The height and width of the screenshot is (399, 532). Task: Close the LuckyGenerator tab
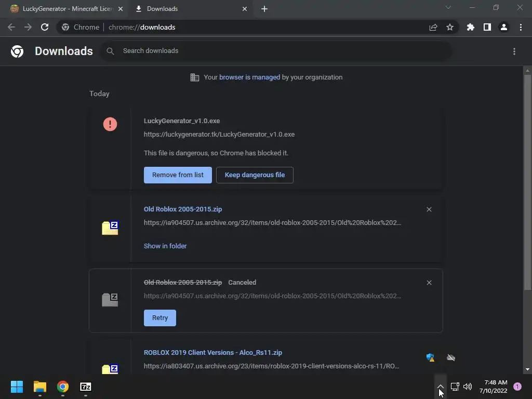point(121,9)
